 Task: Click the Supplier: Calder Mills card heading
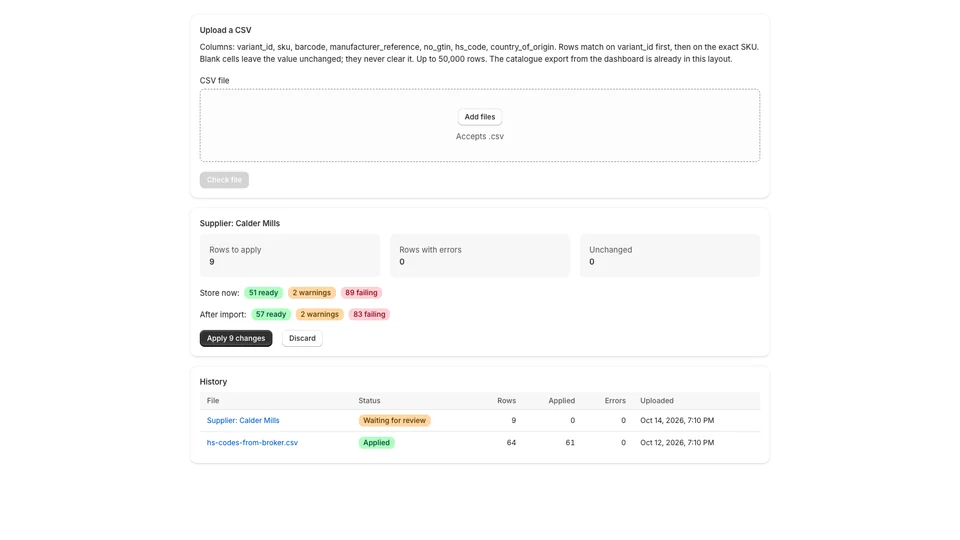coord(239,223)
